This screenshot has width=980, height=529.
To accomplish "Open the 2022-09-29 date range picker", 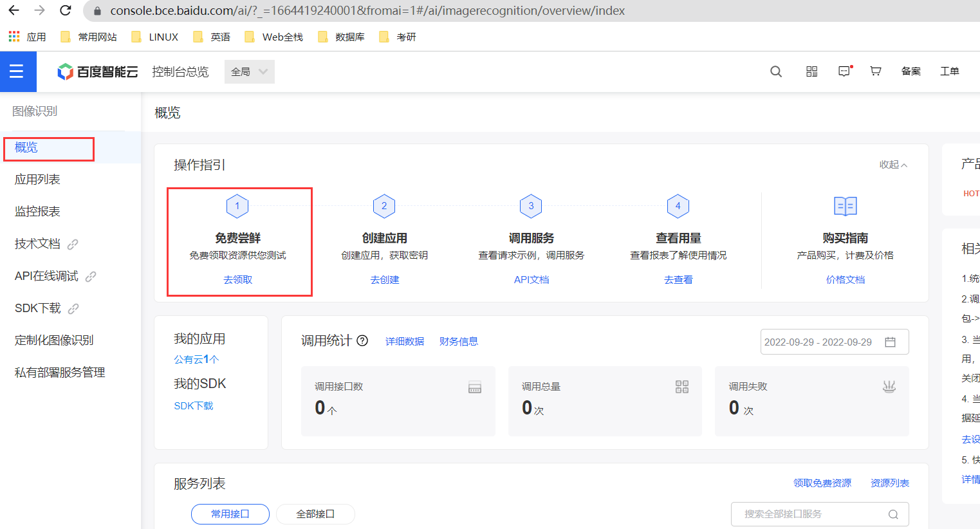I will [x=835, y=342].
